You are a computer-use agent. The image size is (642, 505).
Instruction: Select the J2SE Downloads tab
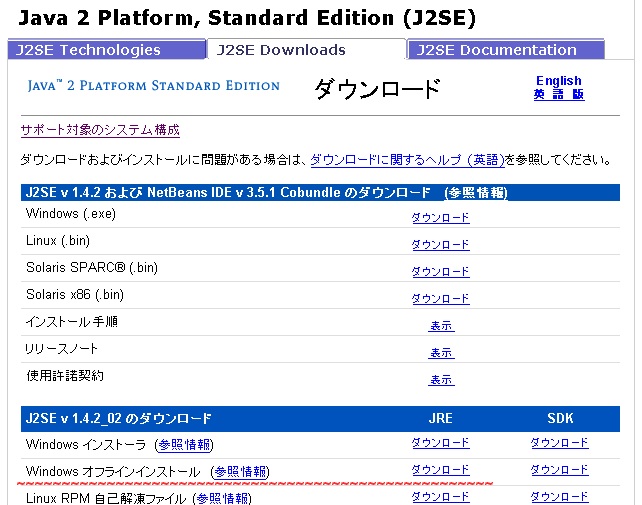[x=306, y=50]
